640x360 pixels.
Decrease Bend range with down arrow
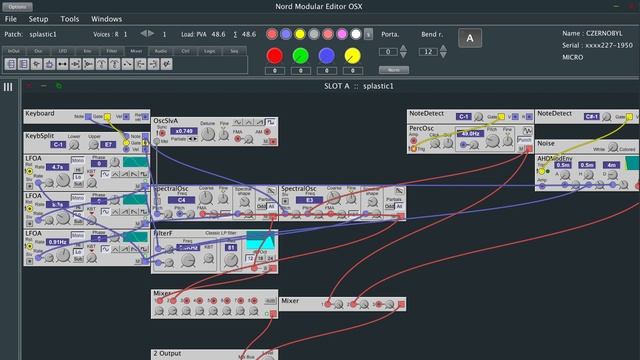coord(443,55)
